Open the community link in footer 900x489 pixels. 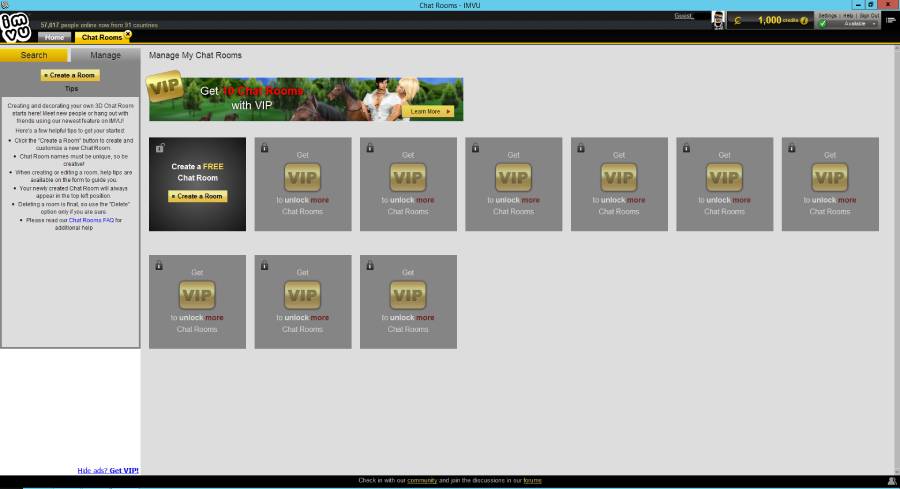pyautogui.click(x=422, y=480)
